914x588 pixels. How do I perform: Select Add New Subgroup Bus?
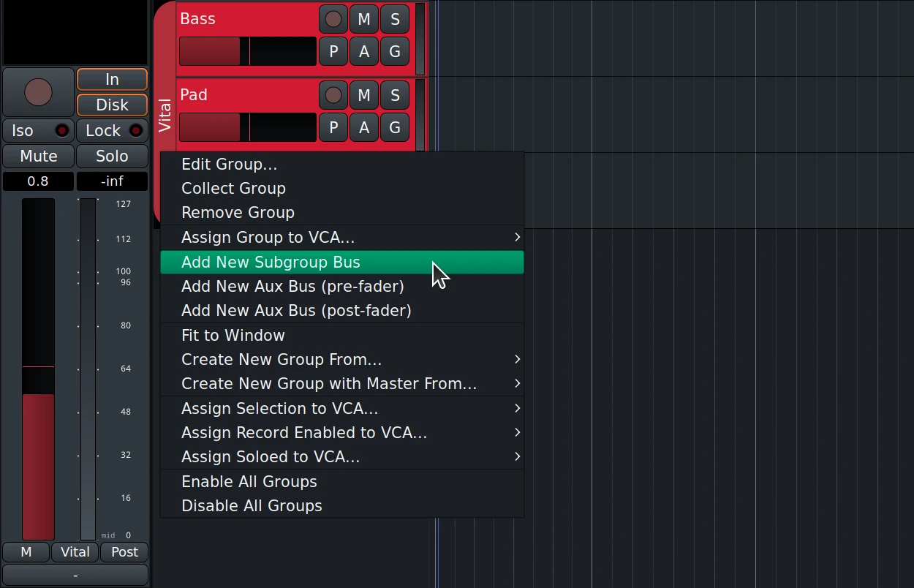pos(342,263)
